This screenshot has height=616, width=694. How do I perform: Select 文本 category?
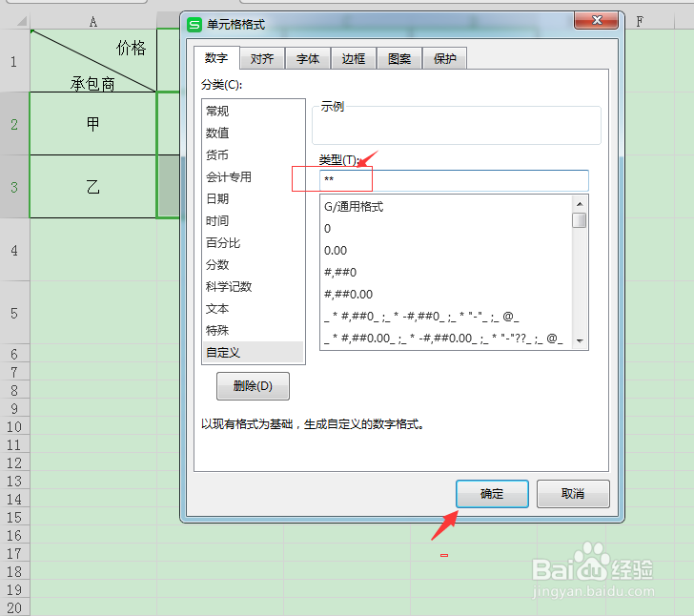(x=254, y=308)
